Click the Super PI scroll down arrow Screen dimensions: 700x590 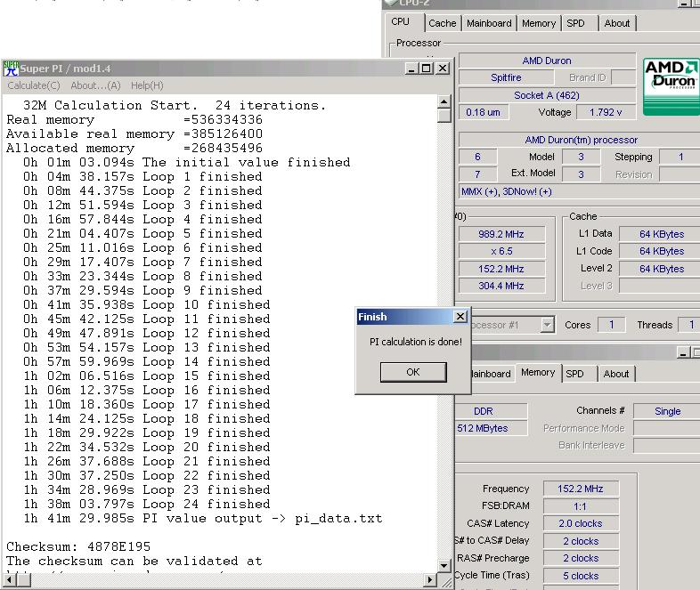(x=444, y=566)
